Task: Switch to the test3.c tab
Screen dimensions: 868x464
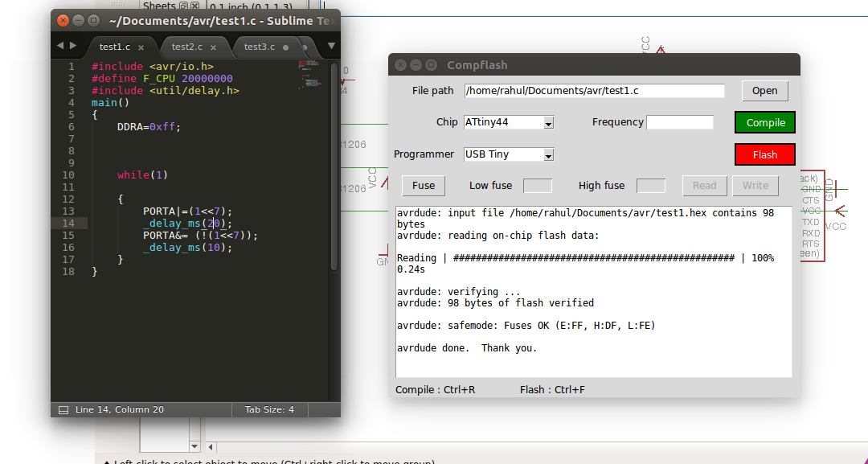Action: click(x=260, y=47)
